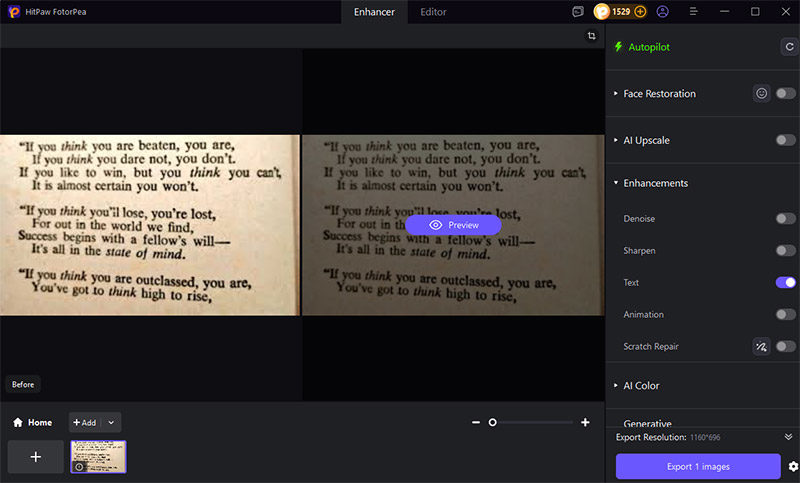Screen dimensions: 800x483
Task: Open the screenshot feedback icon in title bar
Action: 578,11
